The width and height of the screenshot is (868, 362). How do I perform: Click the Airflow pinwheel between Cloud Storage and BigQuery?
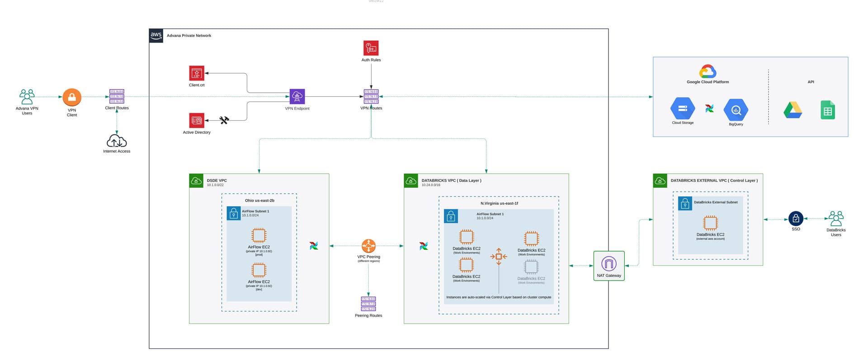click(709, 109)
